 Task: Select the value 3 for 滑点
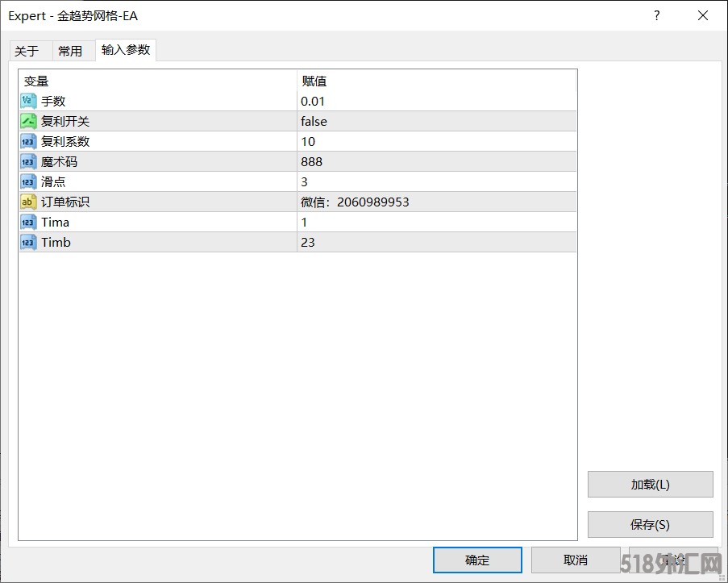pos(436,181)
